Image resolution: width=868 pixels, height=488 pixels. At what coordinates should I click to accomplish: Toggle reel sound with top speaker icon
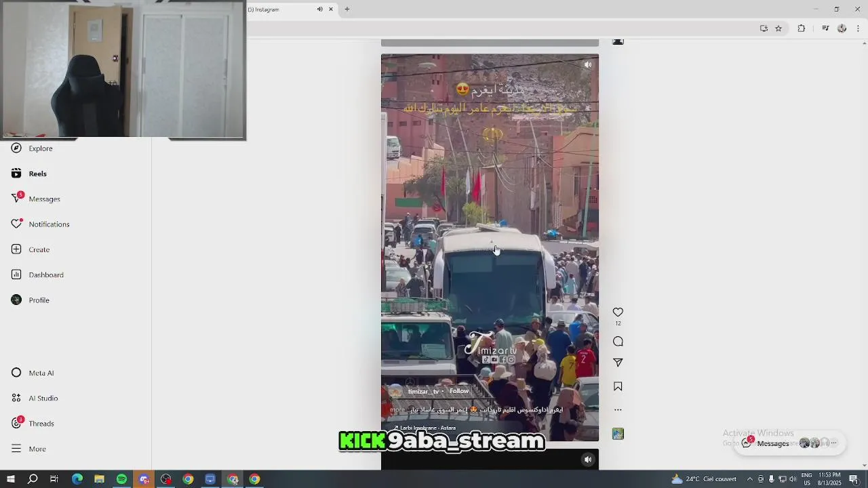click(588, 65)
